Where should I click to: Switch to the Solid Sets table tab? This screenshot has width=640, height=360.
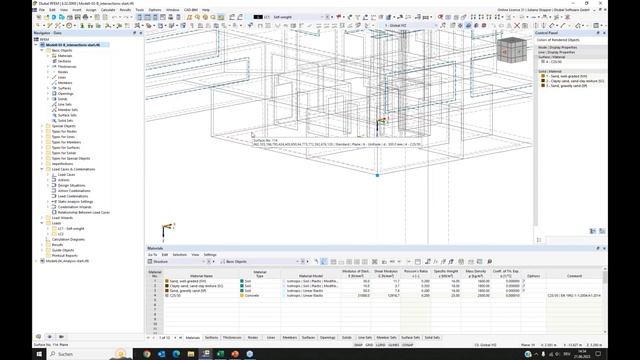(432, 338)
